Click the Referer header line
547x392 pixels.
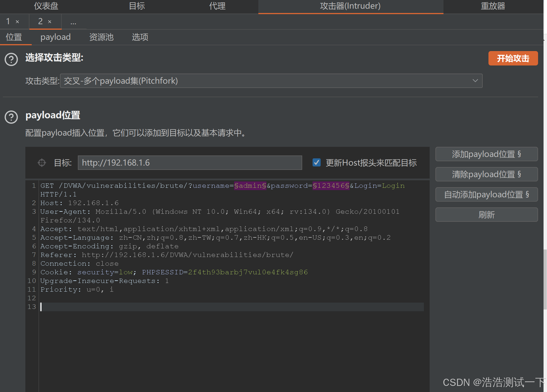point(167,255)
